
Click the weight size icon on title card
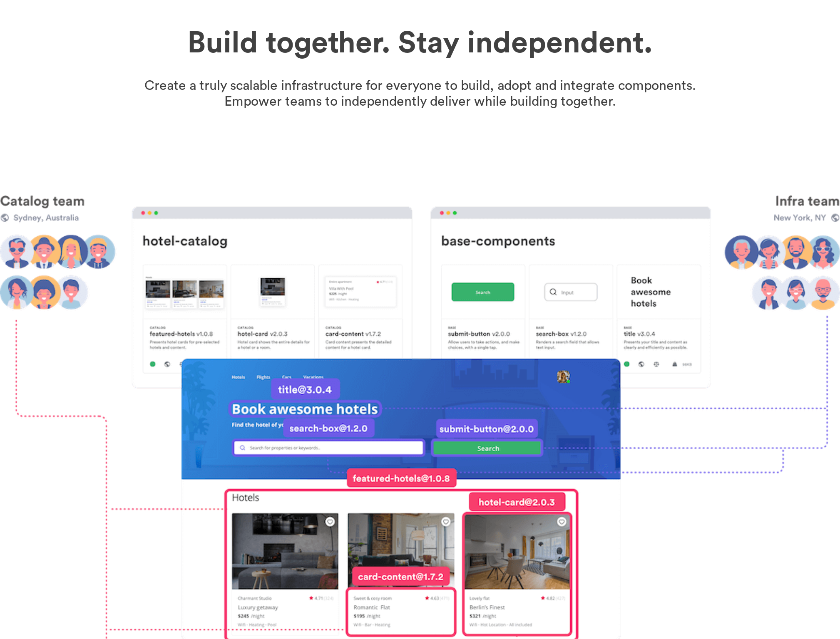click(675, 364)
